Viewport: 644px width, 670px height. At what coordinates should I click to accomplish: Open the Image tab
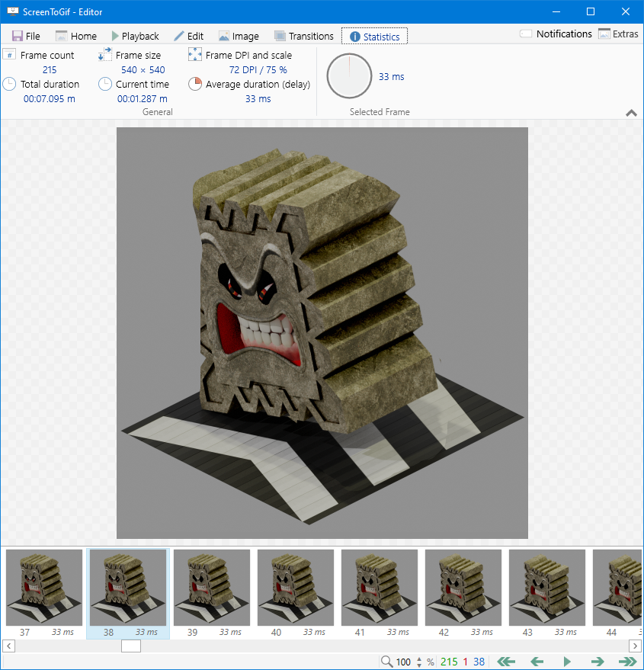tap(239, 36)
